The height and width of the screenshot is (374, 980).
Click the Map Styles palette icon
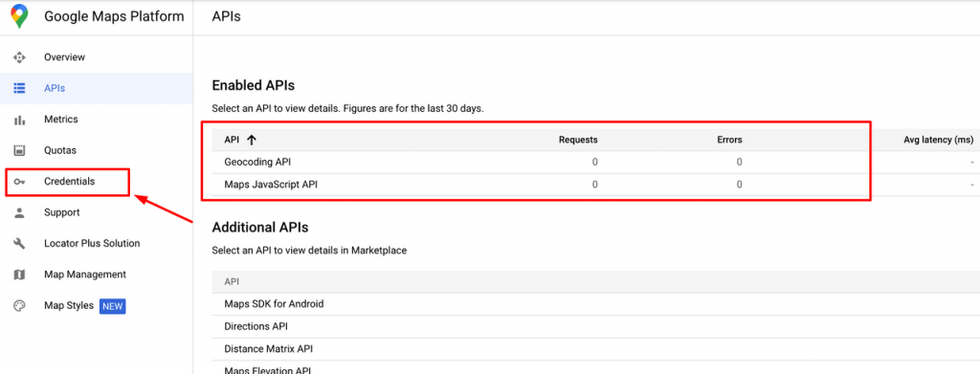[x=19, y=306]
